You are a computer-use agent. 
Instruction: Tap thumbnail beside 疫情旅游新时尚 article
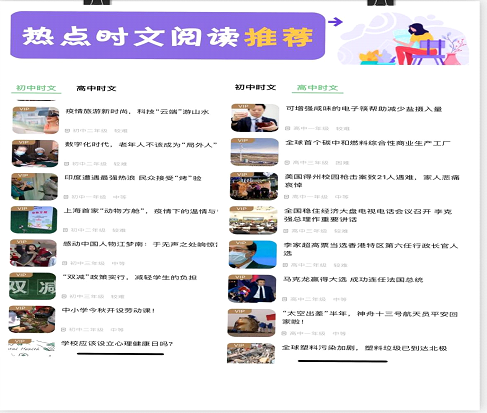(x=36, y=120)
